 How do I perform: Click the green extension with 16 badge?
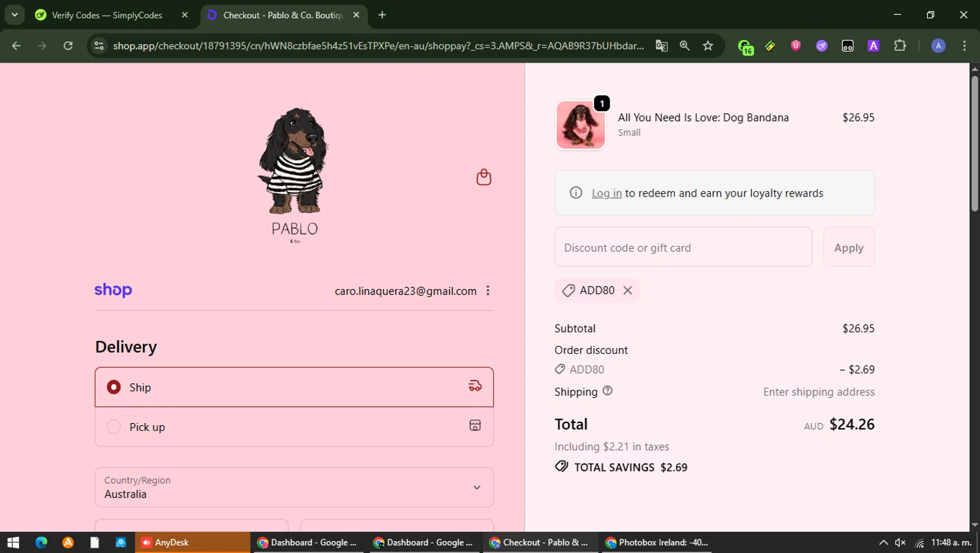tap(745, 46)
